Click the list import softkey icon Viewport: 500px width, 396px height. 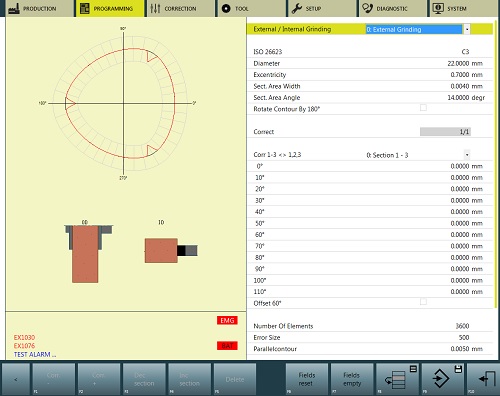397,379
